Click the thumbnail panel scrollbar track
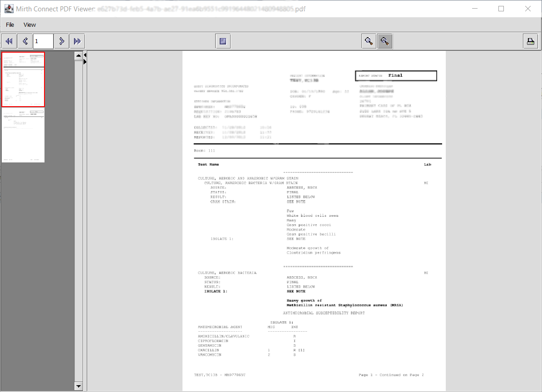The width and height of the screenshot is (542, 392). tap(79, 227)
